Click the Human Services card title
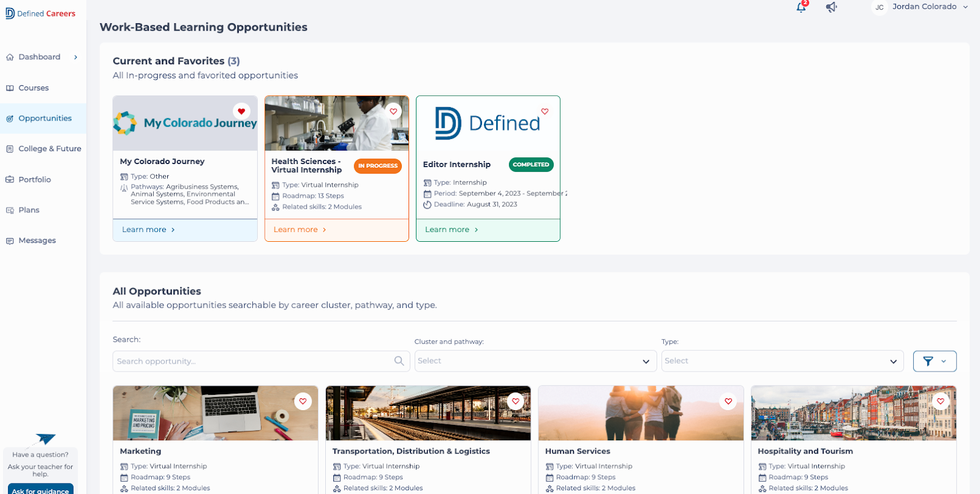The height and width of the screenshot is (494, 980). tap(578, 451)
